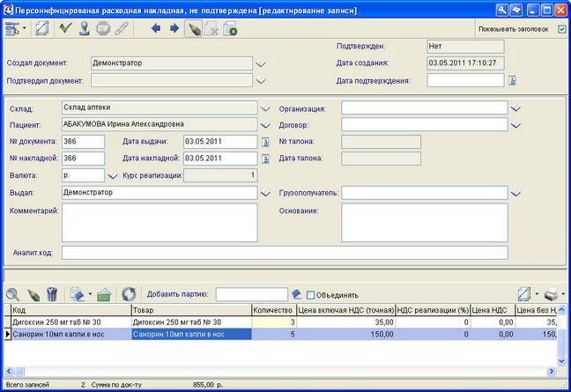
Task: Open the Склад dropdown arrow
Action: [x=265, y=108]
